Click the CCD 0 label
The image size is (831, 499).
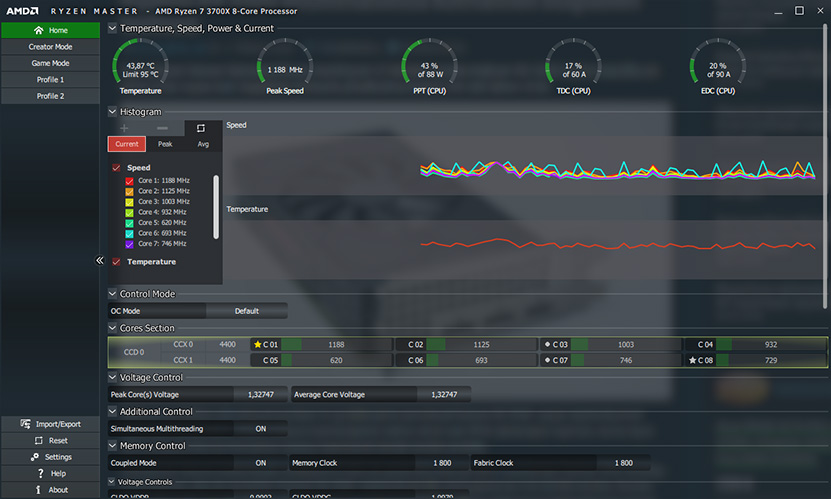(134, 352)
